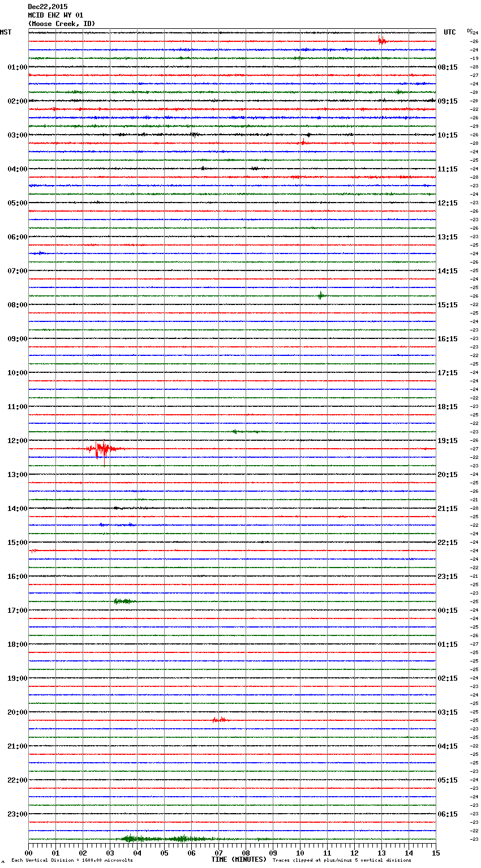Click the 23:00 MST hour label
Viewport: 481px width, 868px height.
(17, 814)
